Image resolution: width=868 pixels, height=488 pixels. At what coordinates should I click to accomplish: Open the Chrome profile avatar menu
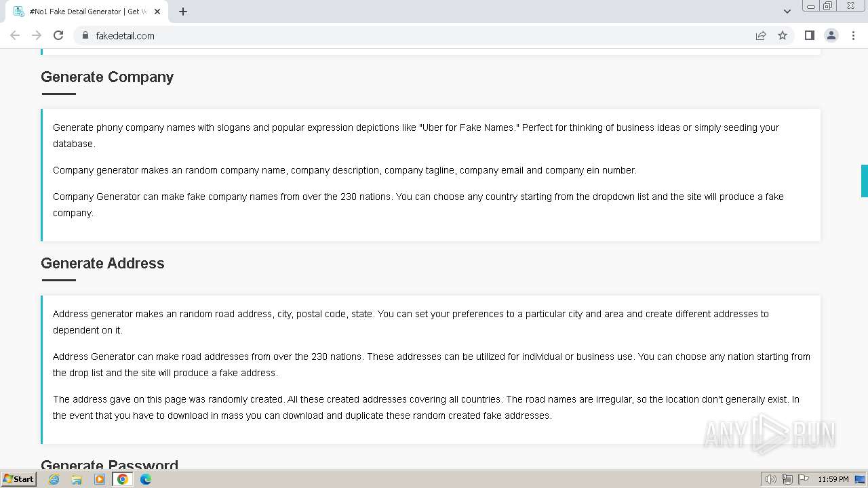(831, 35)
